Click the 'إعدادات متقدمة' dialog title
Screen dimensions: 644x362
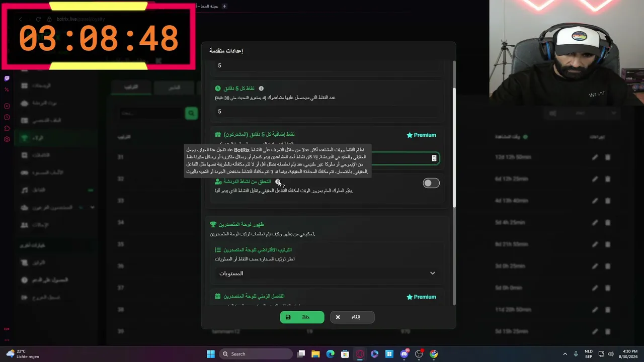226,51
